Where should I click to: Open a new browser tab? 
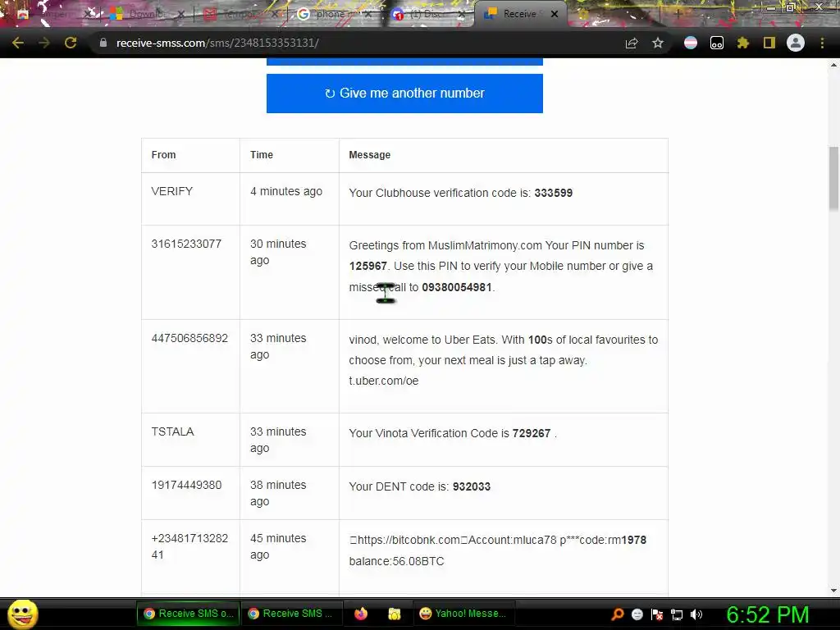click(678, 14)
